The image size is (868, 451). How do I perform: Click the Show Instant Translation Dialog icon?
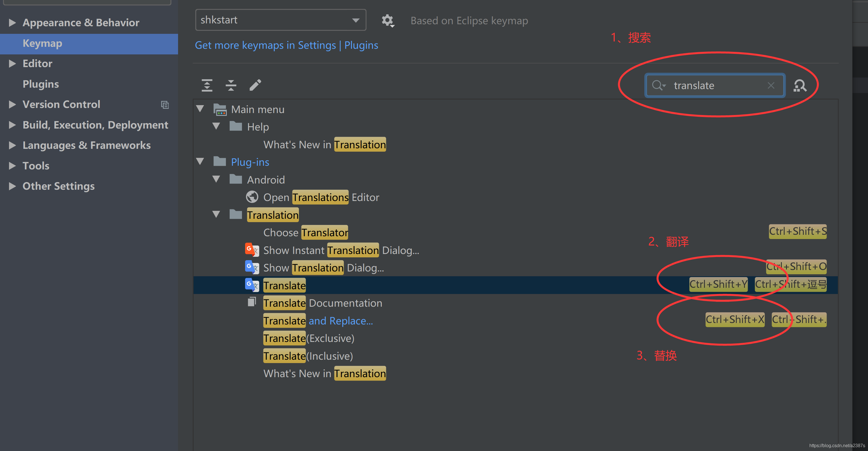[252, 250]
